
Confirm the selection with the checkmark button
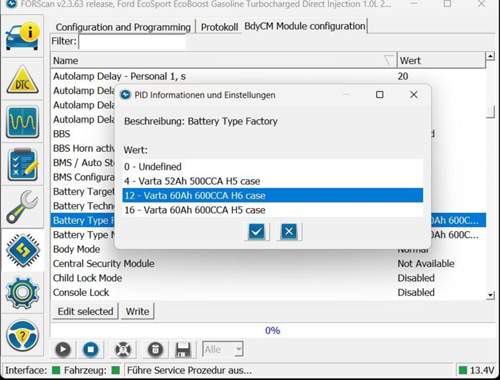coord(256,231)
